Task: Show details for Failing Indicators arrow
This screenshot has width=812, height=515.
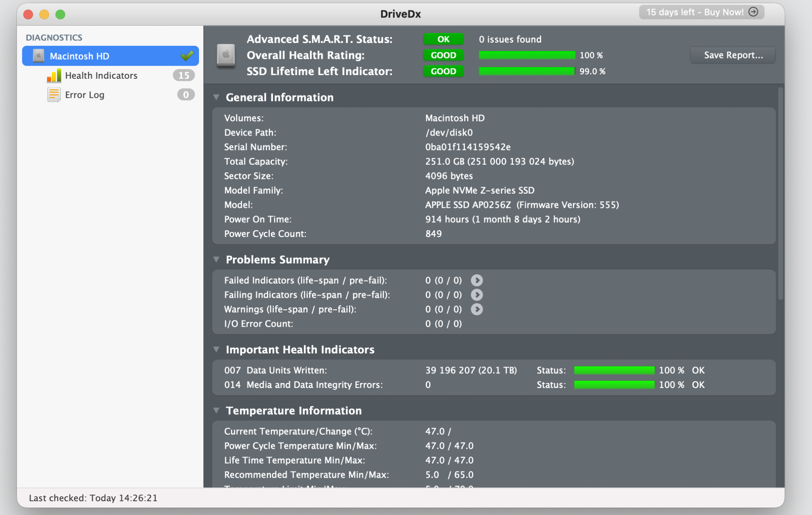Action: tap(476, 295)
